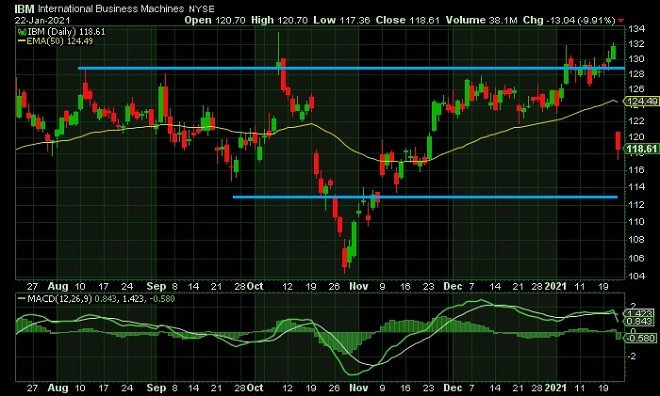Click the Nov label under the price chart
Screen dimensions: 660x396
(x=359, y=287)
